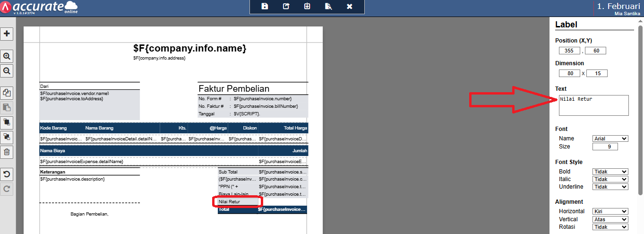Zoom in on the template canvas
644x234 pixels.
[7, 56]
